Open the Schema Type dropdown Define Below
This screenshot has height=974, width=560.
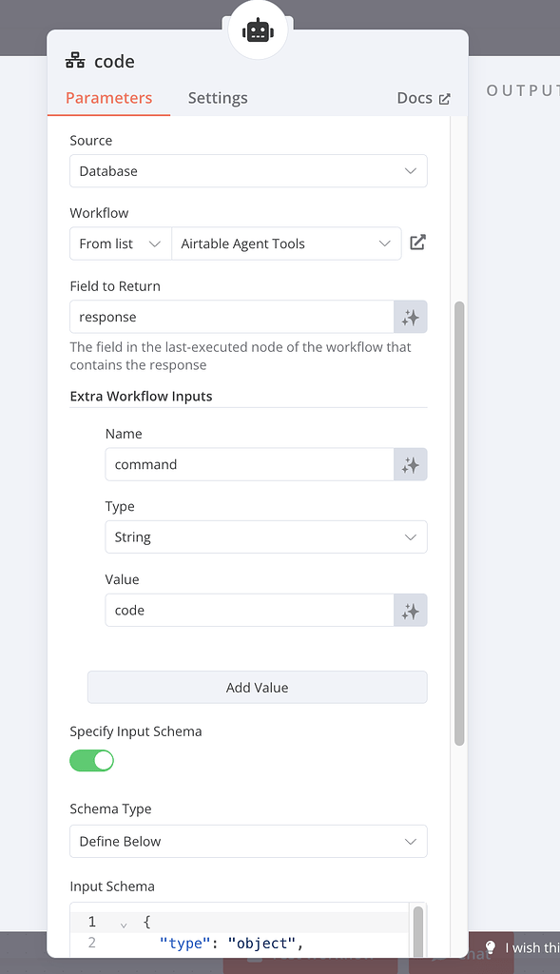(x=247, y=841)
